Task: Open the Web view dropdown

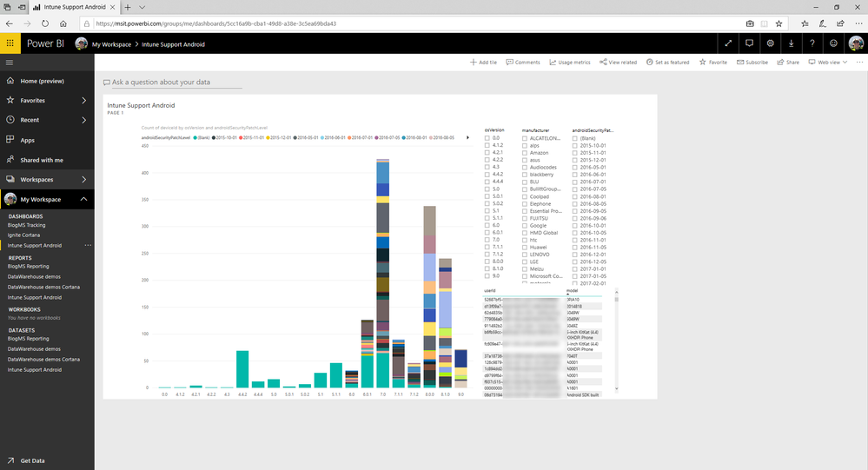Action: pyautogui.click(x=827, y=62)
